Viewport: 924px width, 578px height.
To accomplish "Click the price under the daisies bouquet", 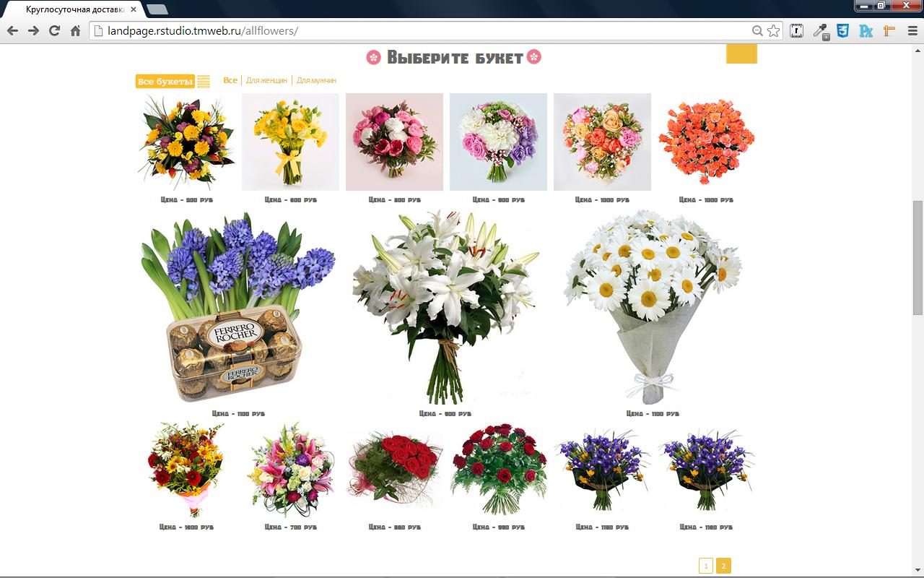I will pos(653,414).
